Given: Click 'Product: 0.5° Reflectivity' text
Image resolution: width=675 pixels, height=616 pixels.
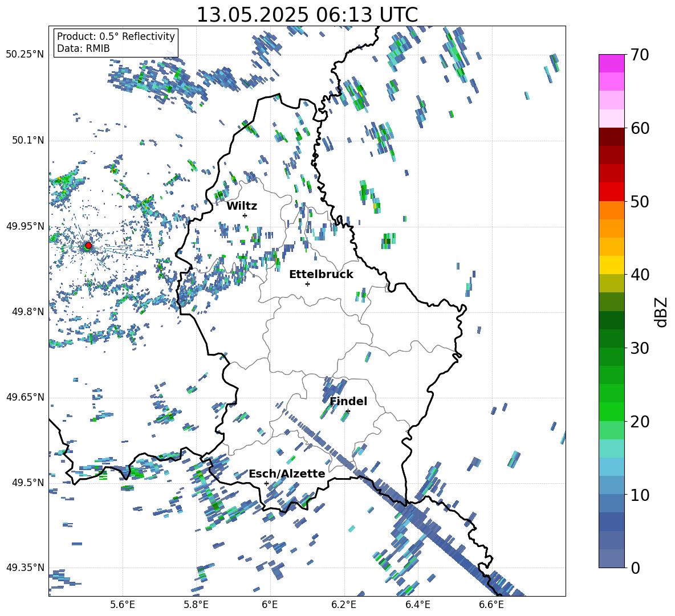Looking at the screenshot, I should click(116, 36).
